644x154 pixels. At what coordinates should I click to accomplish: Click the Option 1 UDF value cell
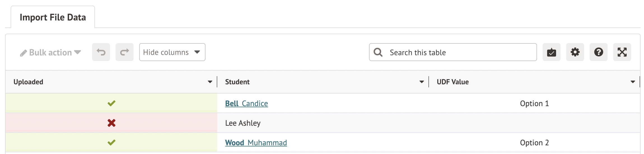pos(534,104)
